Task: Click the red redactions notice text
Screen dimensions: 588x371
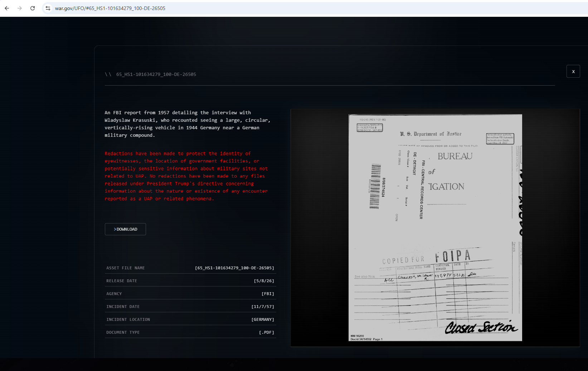Action: [x=186, y=176]
